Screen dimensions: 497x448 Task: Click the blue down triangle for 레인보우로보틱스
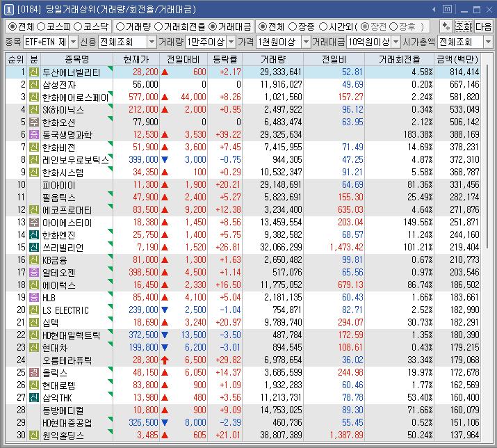[165, 159]
